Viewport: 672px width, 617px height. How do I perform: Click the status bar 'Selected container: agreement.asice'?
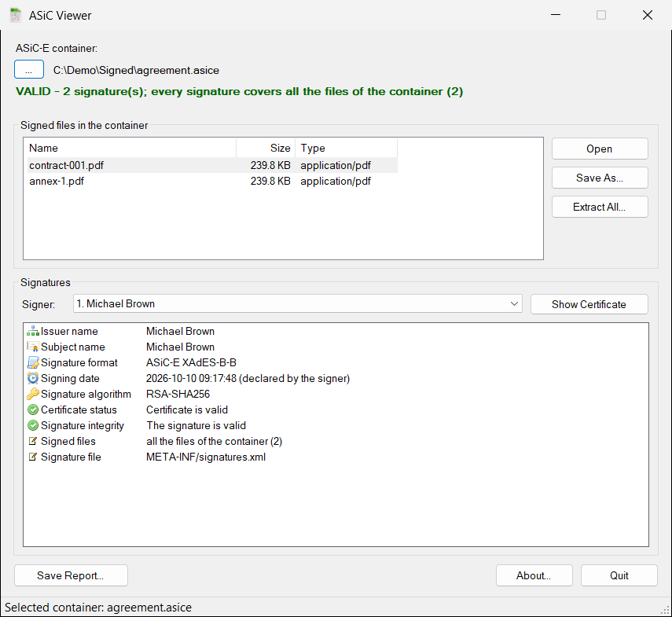pyautogui.click(x=98, y=608)
